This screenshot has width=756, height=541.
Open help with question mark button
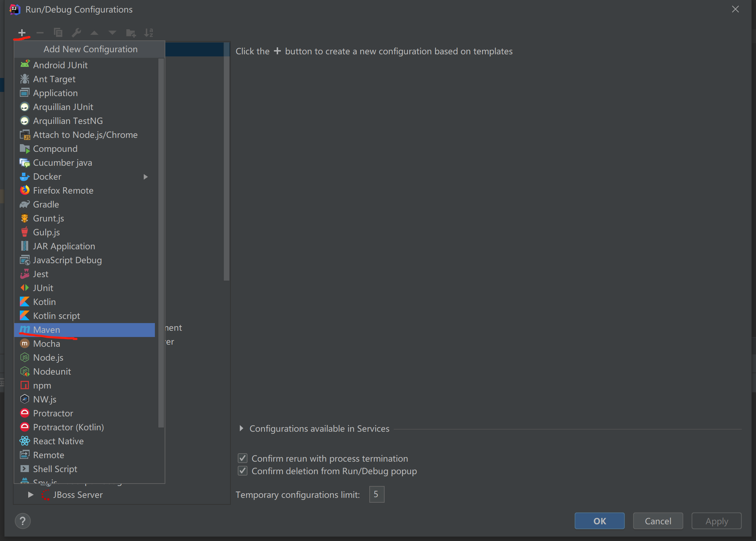point(23,521)
